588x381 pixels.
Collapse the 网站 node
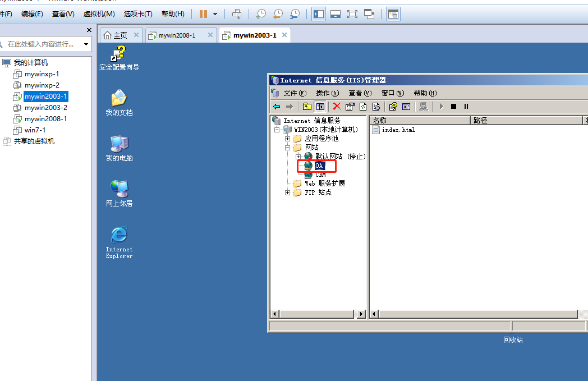point(287,148)
